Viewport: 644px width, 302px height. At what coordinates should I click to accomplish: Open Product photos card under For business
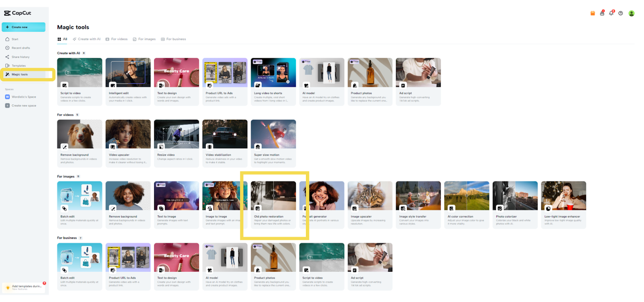click(273, 267)
